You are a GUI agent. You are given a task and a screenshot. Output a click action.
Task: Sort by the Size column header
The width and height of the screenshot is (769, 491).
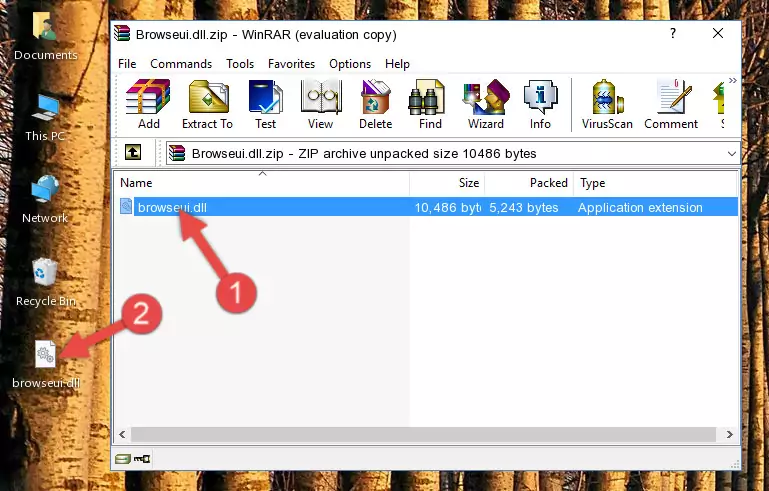pos(447,182)
